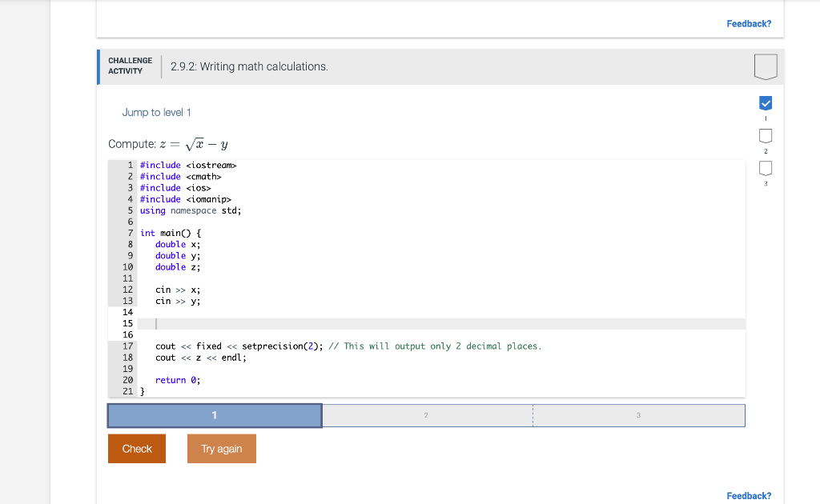Click the 'int main() {' line
The height and width of the screenshot is (504, 820).
tap(171, 233)
